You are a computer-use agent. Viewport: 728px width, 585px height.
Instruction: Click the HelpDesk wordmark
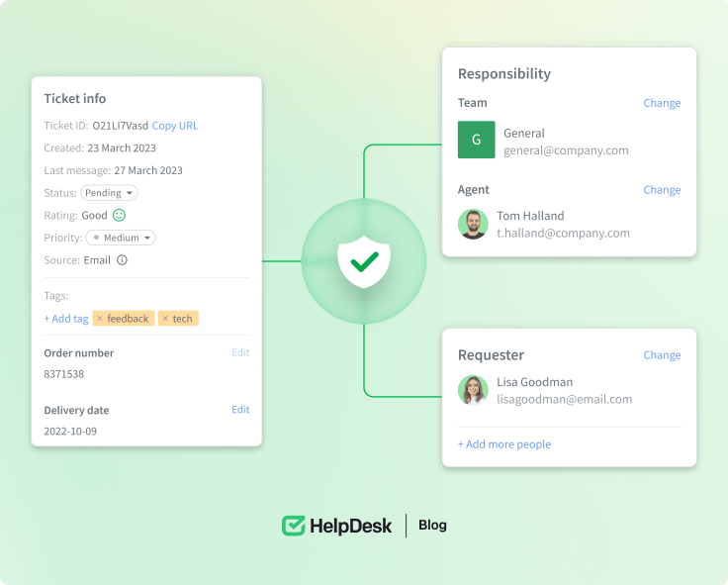click(350, 526)
